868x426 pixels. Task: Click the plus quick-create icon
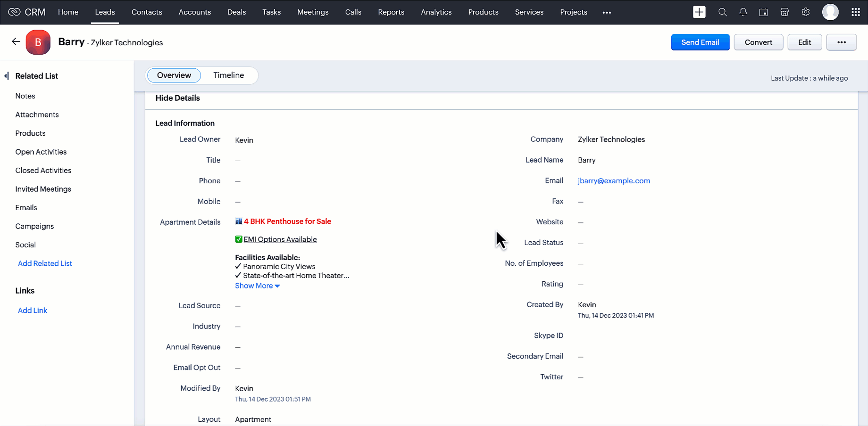(699, 12)
